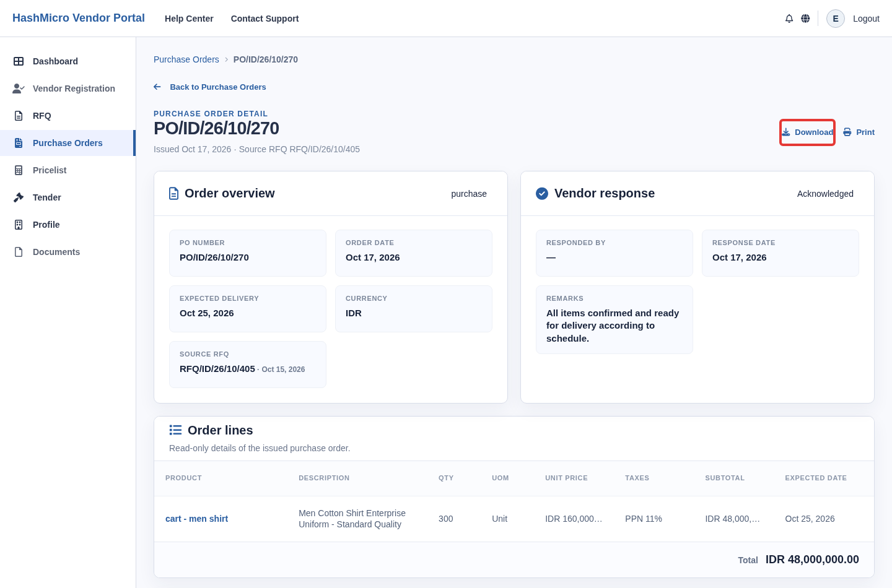Click the purchase type badge

point(469,194)
